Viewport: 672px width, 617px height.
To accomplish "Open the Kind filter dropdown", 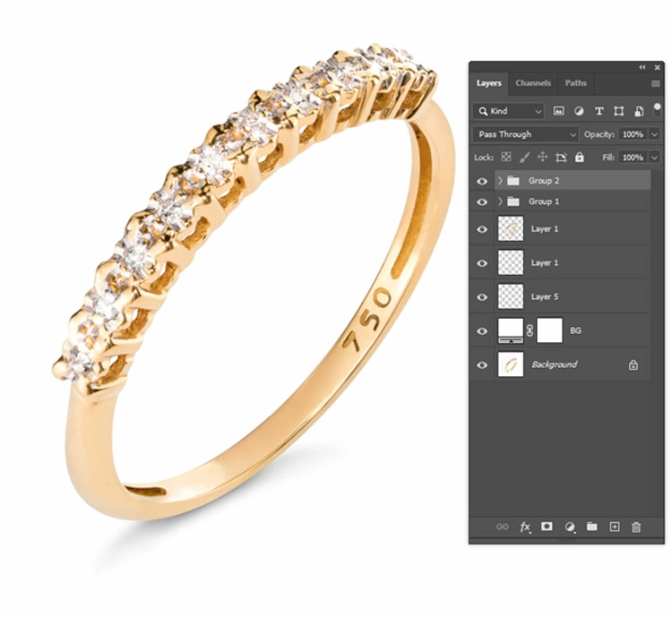I will point(509,111).
